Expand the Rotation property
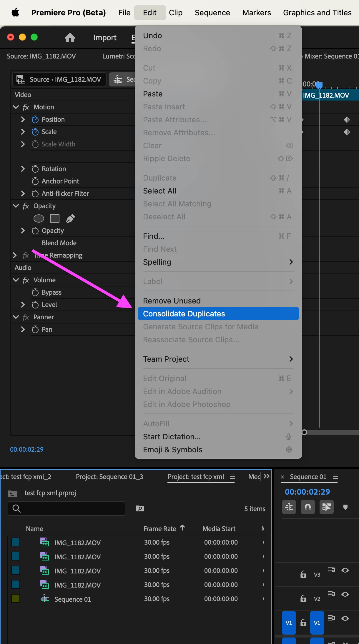Screen dimensions: 359x644 pyautogui.click(x=23, y=169)
